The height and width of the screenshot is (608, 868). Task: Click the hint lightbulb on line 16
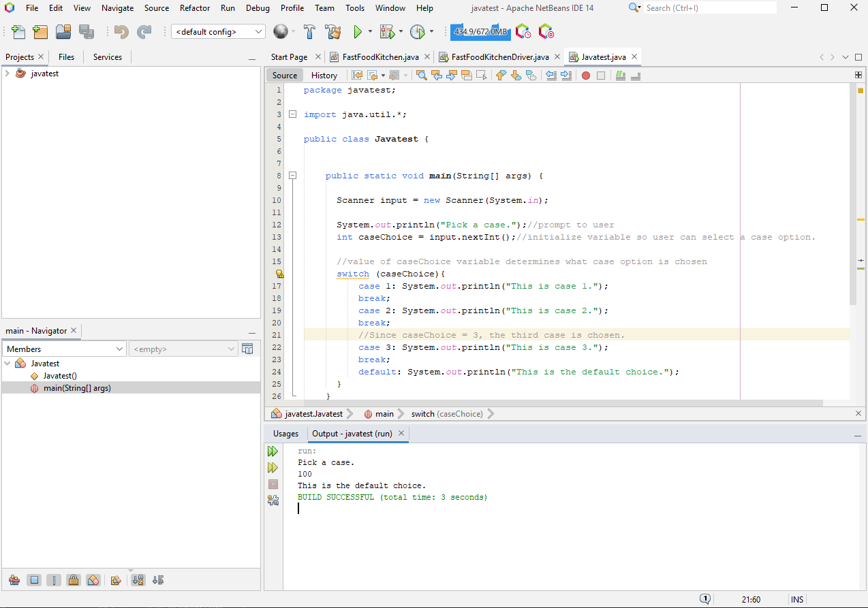point(279,274)
